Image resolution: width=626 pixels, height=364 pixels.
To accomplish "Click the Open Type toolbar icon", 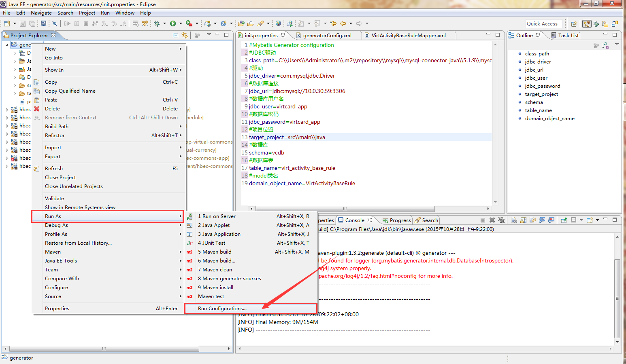I will (241, 23).
